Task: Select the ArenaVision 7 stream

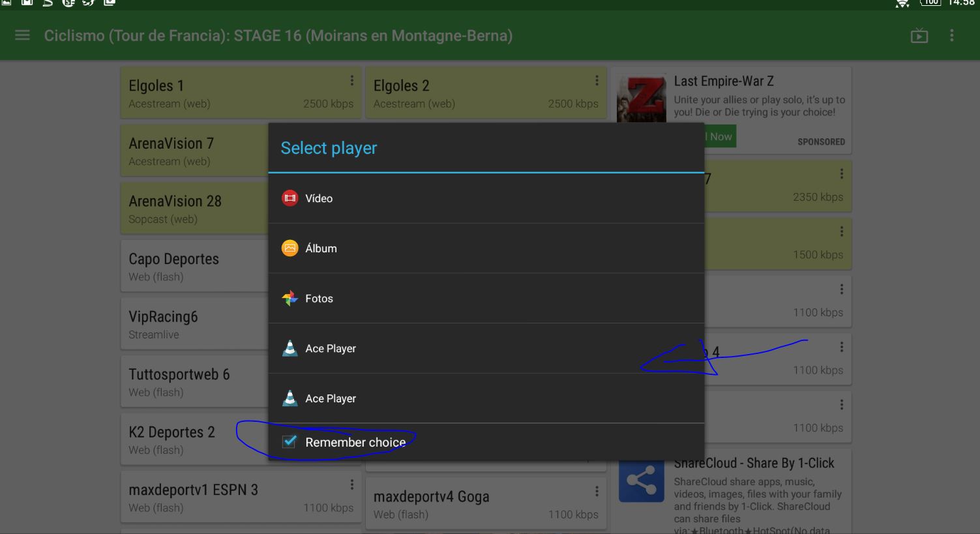Action: pos(194,151)
